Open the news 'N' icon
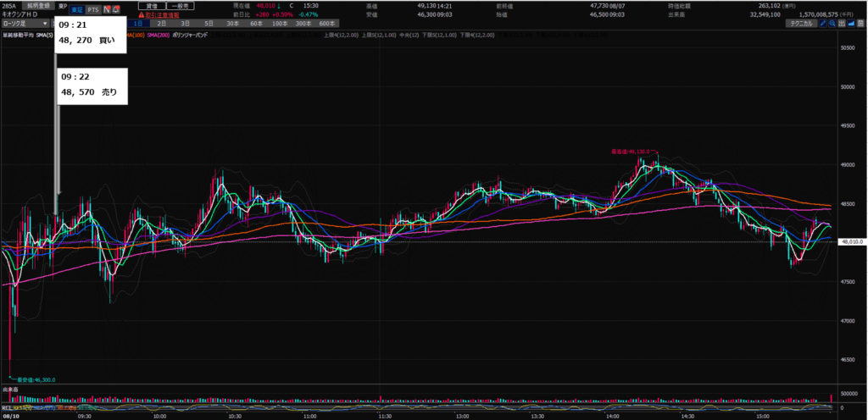The width and height of the screenshot is (868, 420). pyautogui.click(x=108, y=9)
